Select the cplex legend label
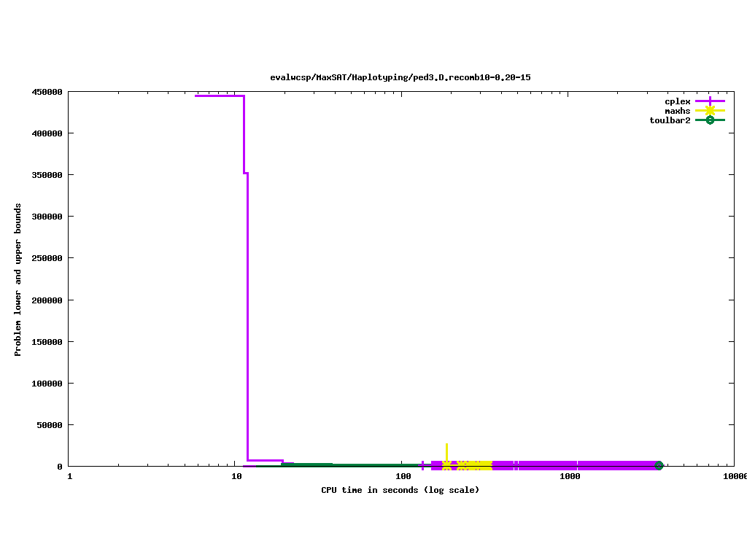Image resolution: width=747 pixels, height=560 pixels. tap(677, 101)
